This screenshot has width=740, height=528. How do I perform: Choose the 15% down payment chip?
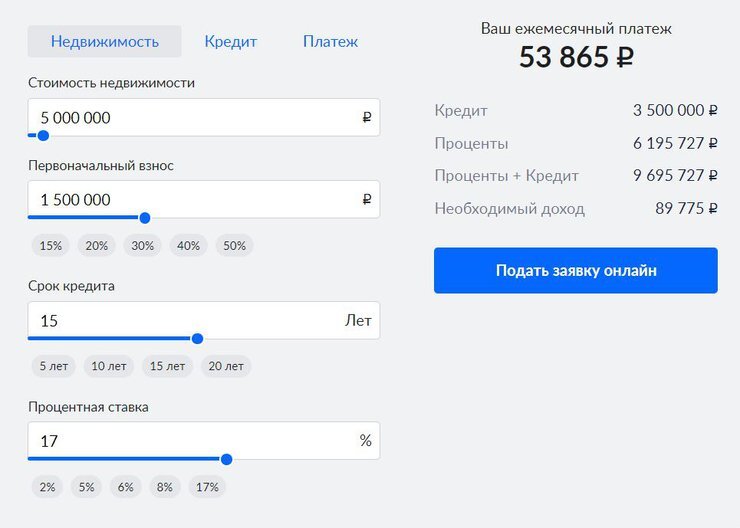(x=51, y=245)
